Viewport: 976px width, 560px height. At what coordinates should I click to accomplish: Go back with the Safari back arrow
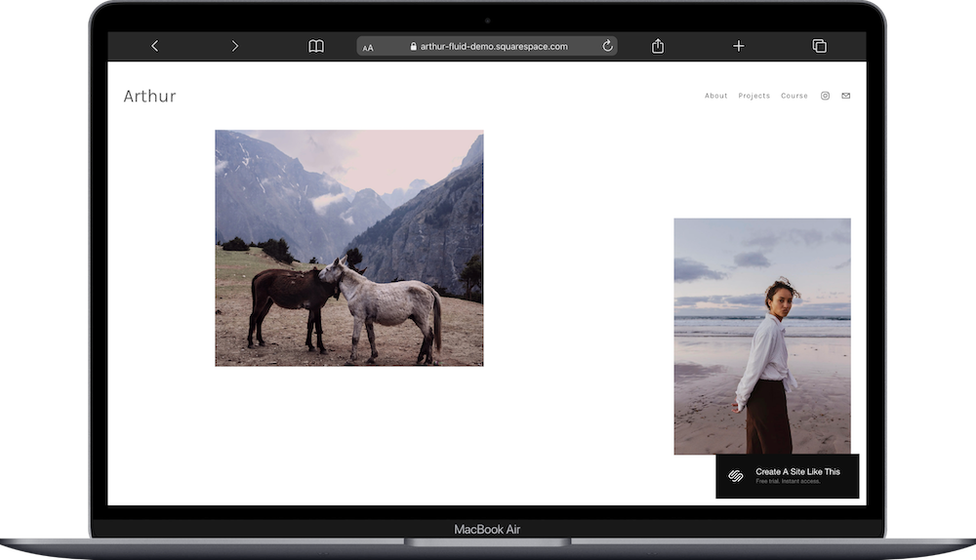pos(155,46)
